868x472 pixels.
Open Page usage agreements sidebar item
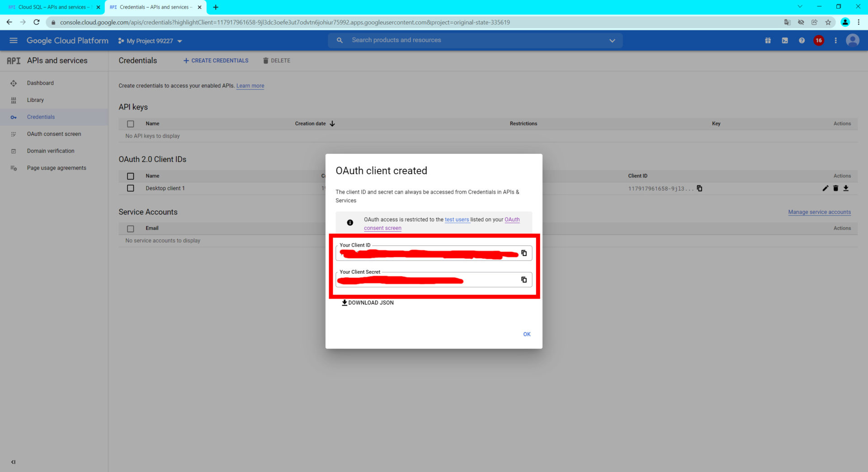pyautogui.click(x=54, y=168)
